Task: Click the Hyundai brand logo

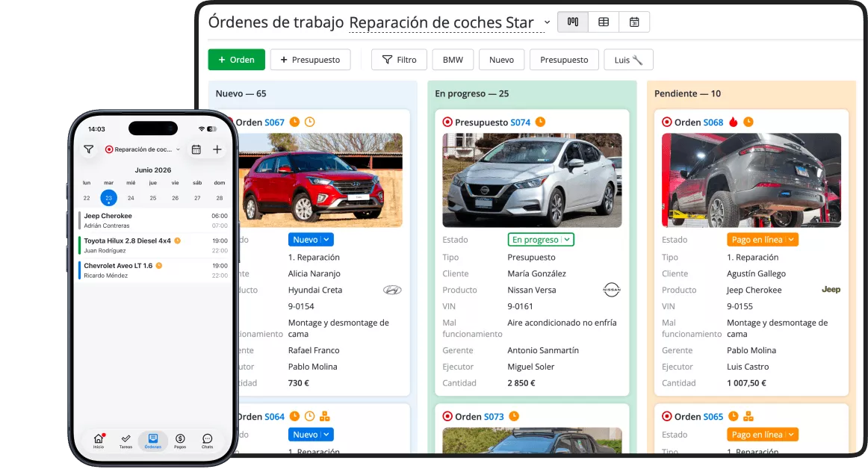Action: 392,290
